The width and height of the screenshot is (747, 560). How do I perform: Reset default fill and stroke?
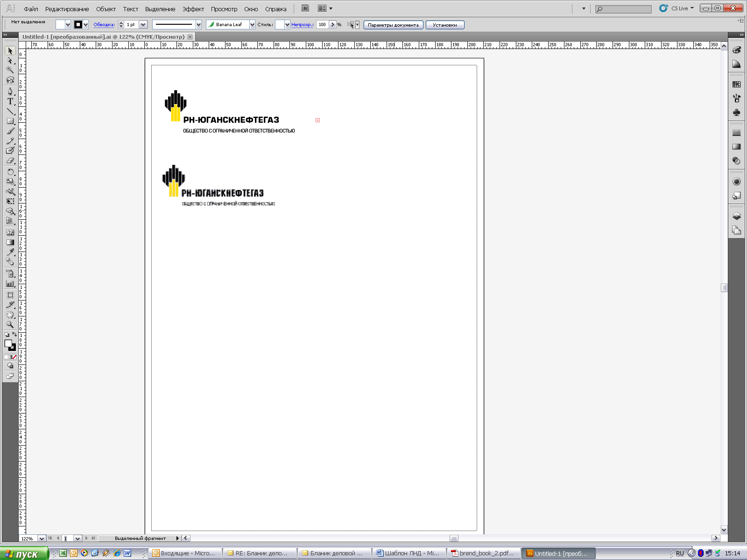7,335
